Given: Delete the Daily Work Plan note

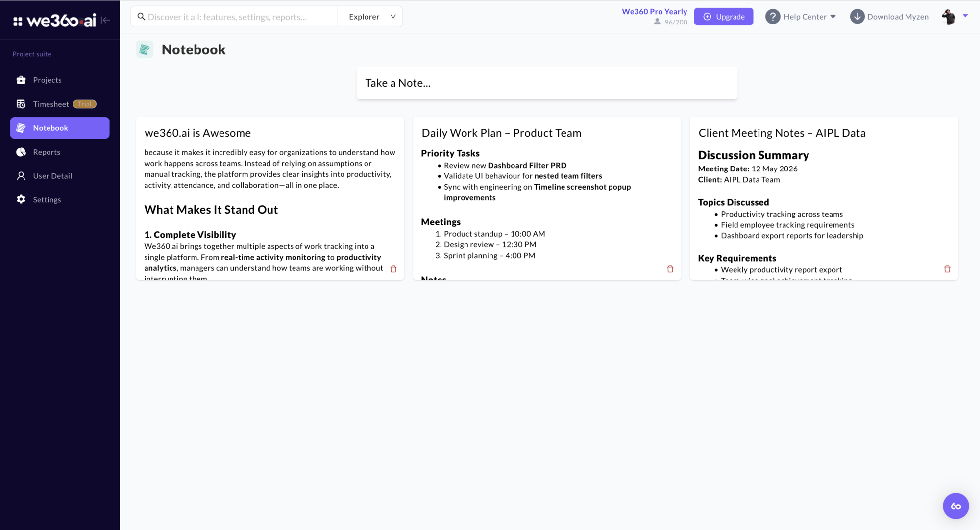Looking at the screenshot, I should click(670, 269).
